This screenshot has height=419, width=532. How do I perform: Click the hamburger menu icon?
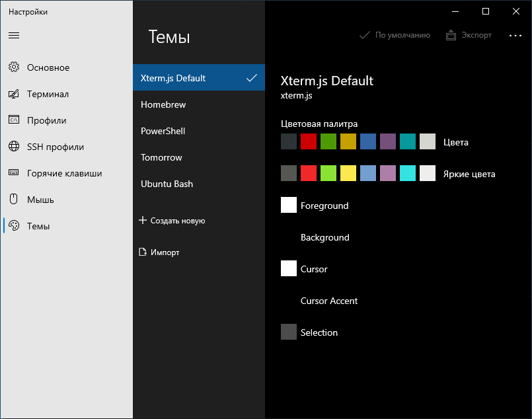coord(14,35)
